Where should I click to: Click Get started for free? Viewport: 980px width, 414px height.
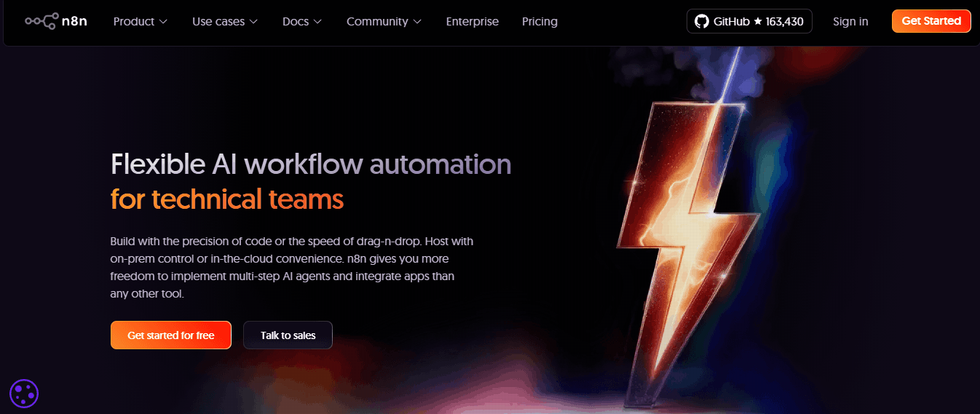(171, 335)
